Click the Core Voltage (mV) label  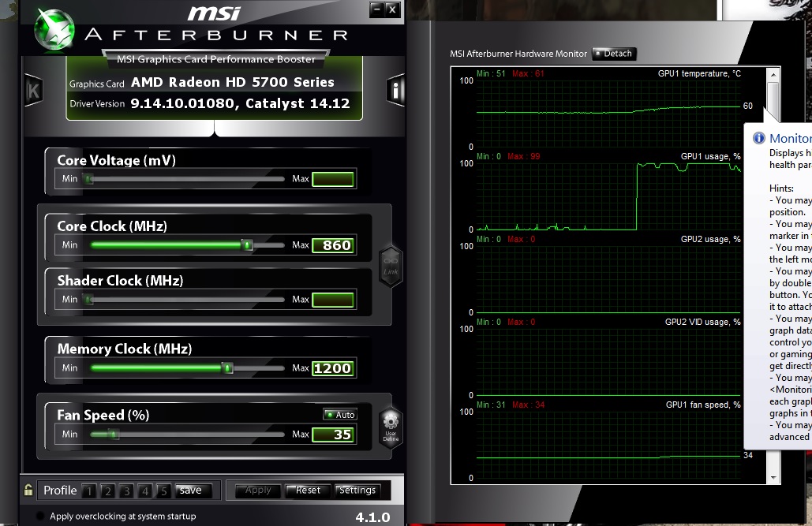(117, 161)
